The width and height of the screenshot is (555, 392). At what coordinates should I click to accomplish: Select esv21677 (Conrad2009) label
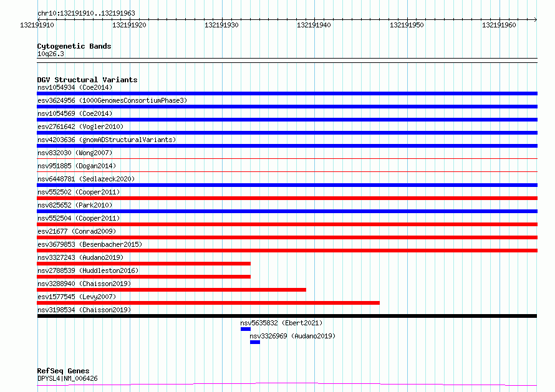(77, 231)
